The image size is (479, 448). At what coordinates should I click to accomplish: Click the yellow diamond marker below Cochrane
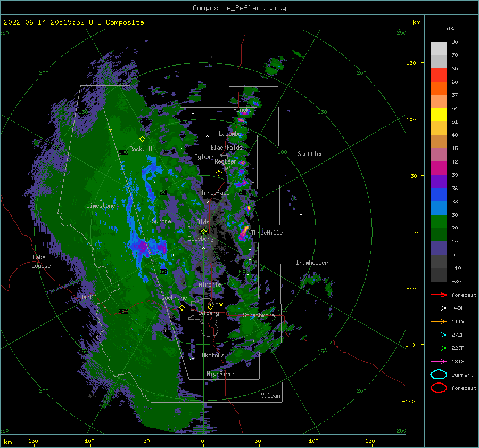pos(182,307)
